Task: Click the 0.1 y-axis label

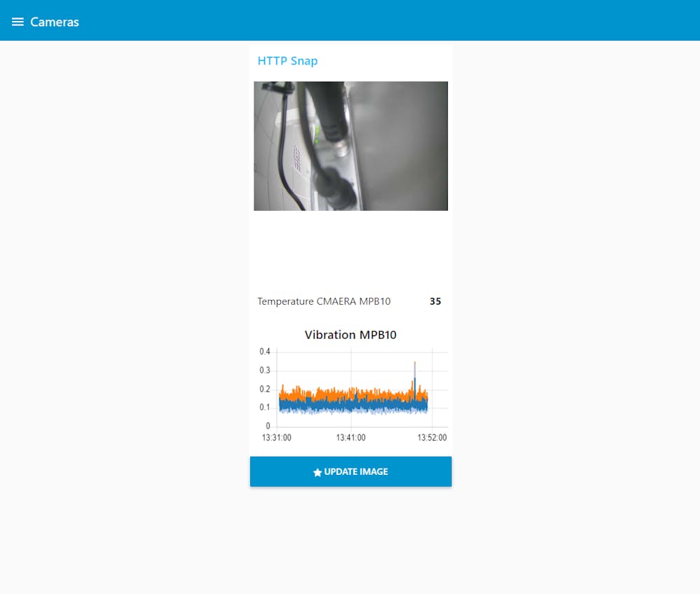Action: point(265,408)
